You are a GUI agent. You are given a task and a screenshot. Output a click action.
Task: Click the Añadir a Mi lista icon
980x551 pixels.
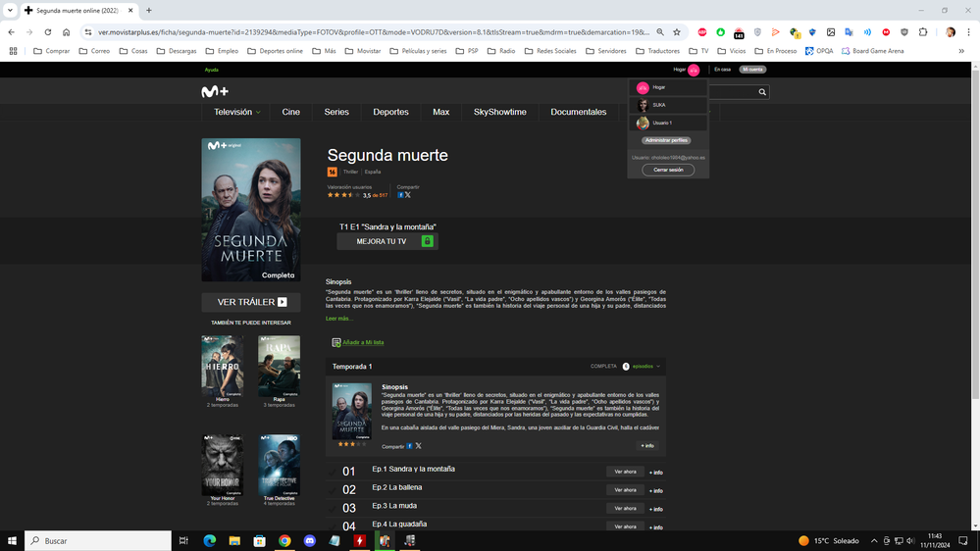click(336, 342)
